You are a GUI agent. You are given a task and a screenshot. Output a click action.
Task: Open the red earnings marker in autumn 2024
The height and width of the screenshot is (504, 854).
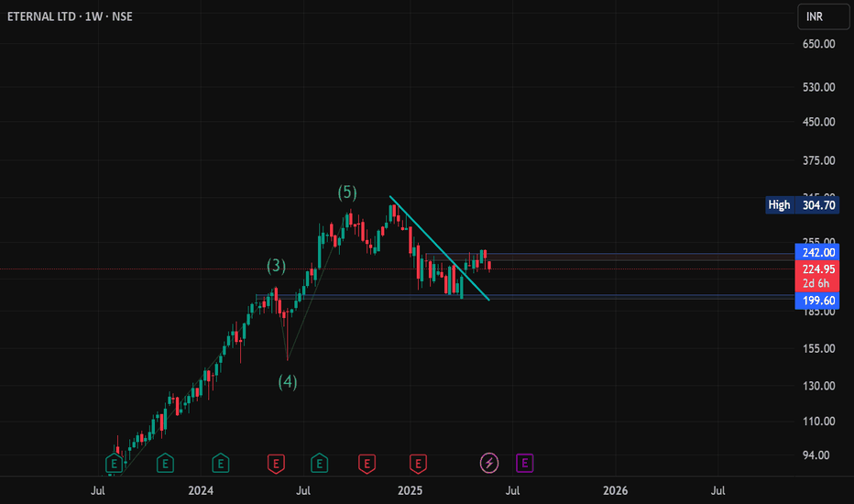[x=367, y=464]
